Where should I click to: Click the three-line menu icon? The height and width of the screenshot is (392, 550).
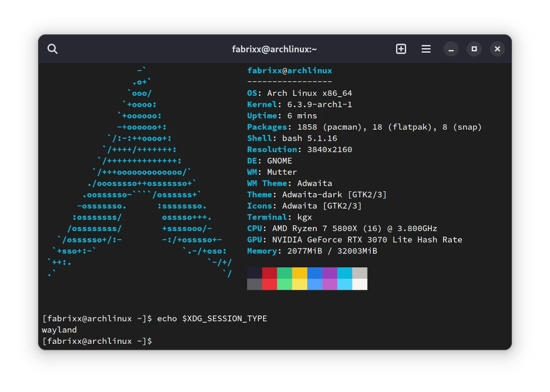coord(426,49)
